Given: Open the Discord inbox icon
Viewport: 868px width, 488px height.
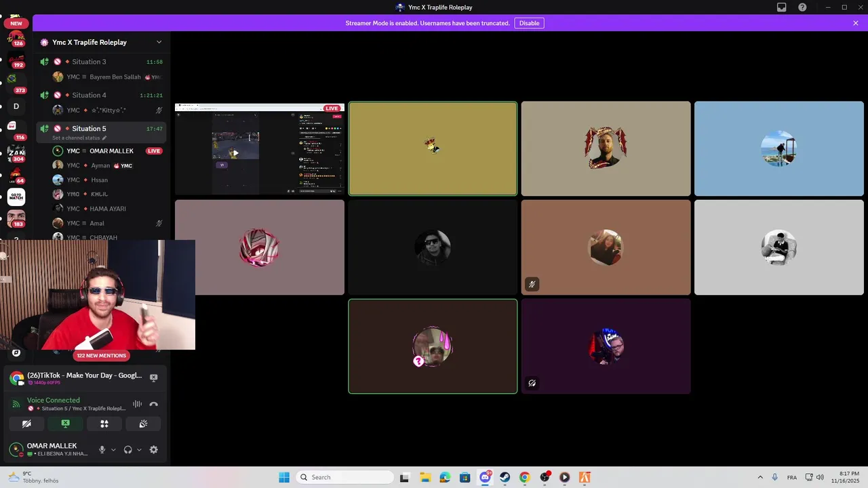Looking at the screenshot, I should (781, 7).
